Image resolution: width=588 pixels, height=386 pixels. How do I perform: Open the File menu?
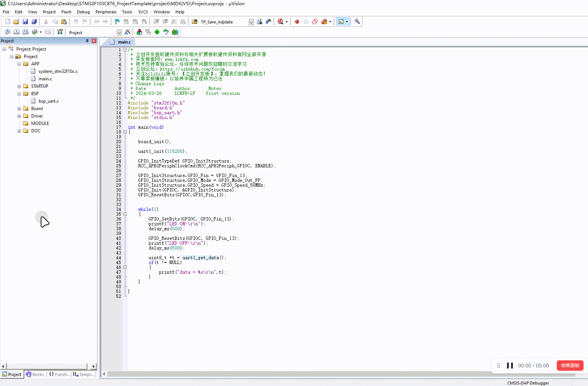coord(6,12)
